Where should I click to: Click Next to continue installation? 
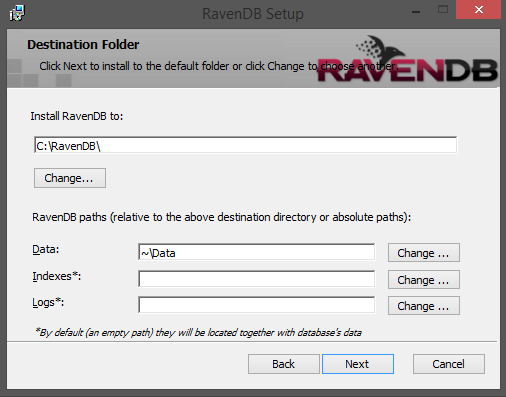tap(358, 364)
